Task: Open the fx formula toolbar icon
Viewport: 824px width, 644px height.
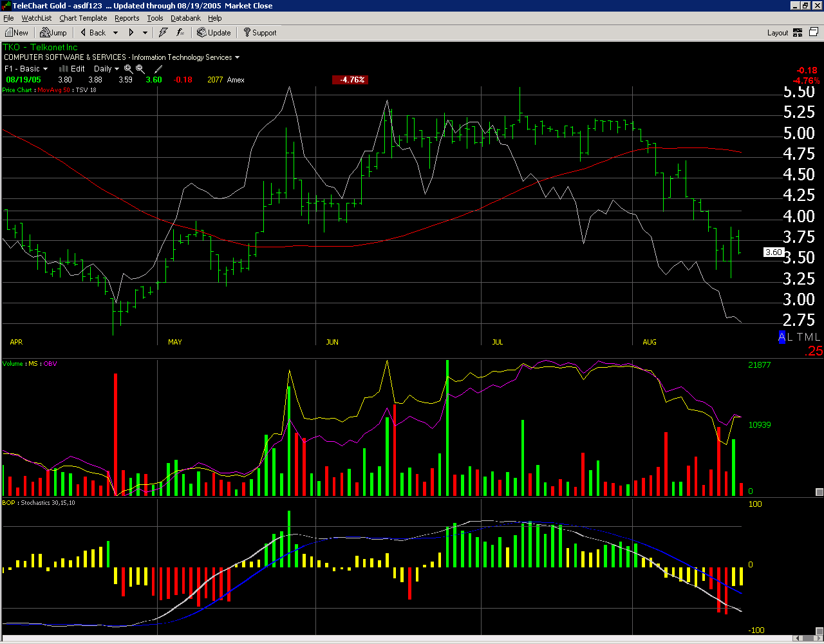Action: pos(181,32)
